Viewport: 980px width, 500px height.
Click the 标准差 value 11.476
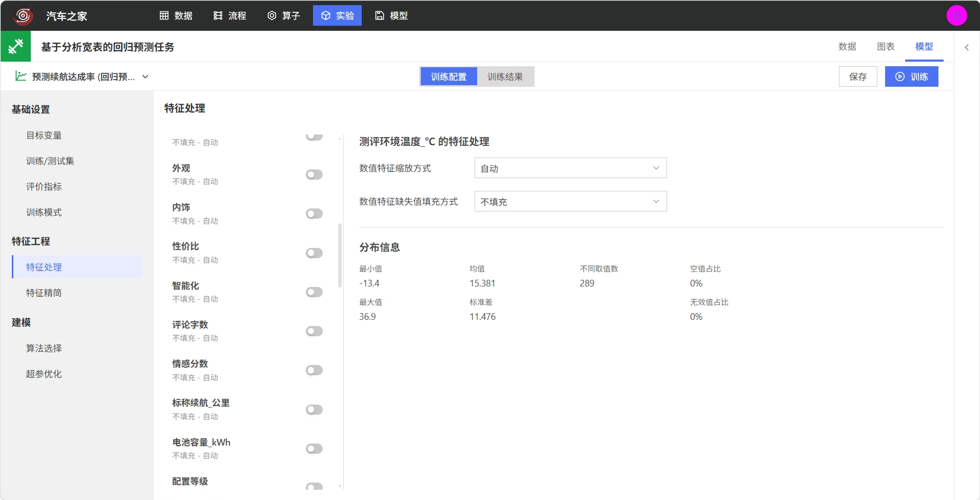482,317
